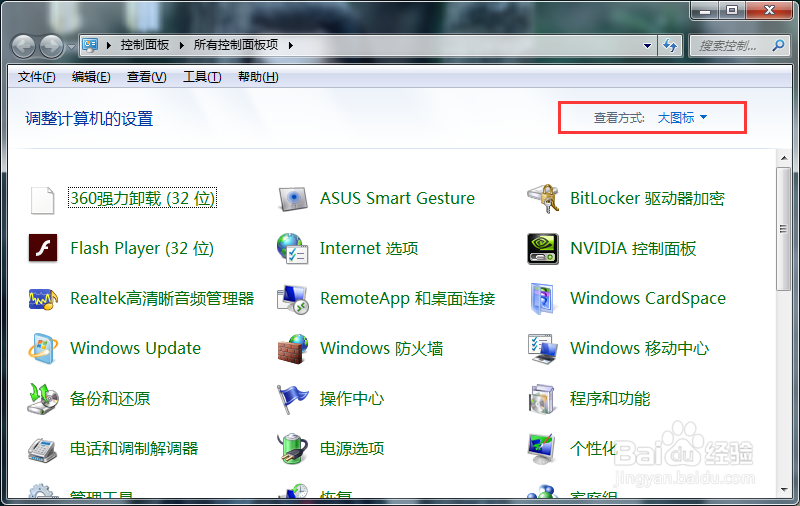Open the ASUS Smart Gesture link

[x=397, y=198]
